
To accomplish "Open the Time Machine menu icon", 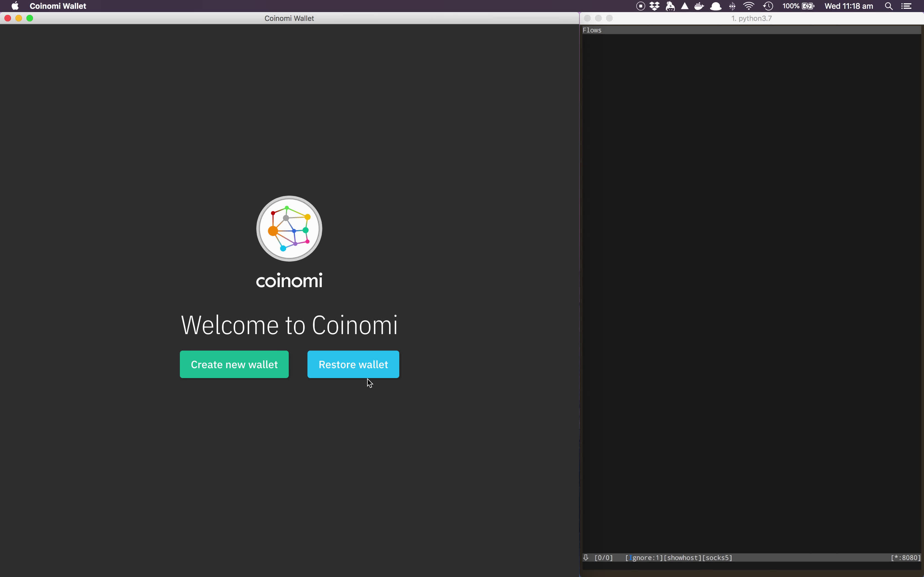I will coord(768,6).
